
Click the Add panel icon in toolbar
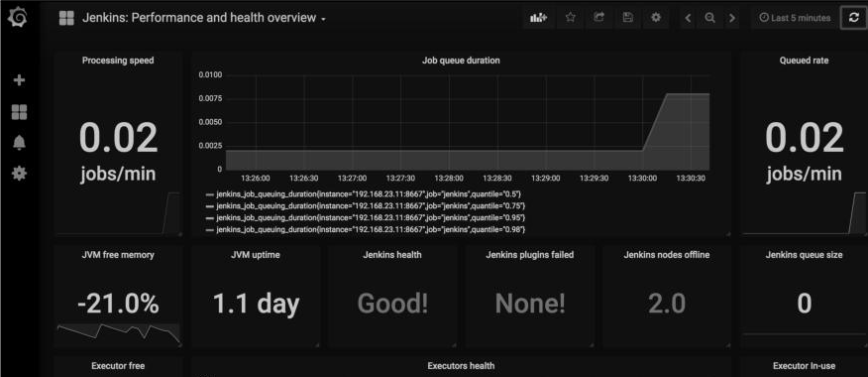pos(539,18)
